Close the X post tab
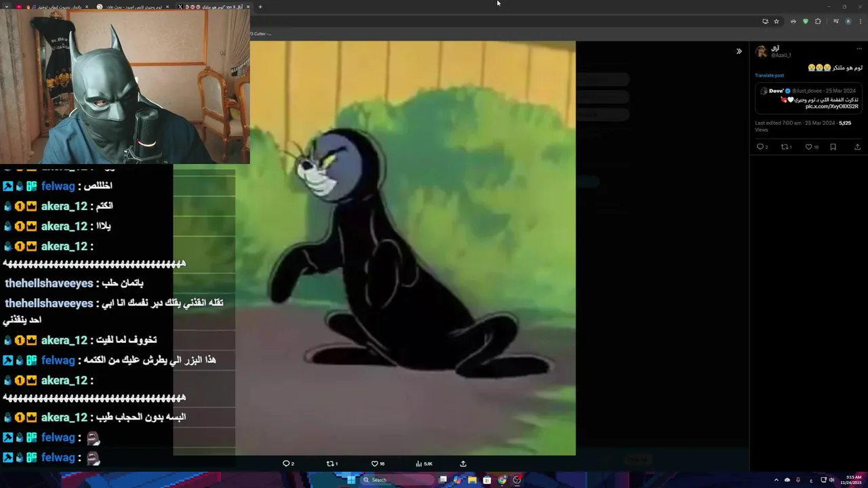 coord(248,7)
